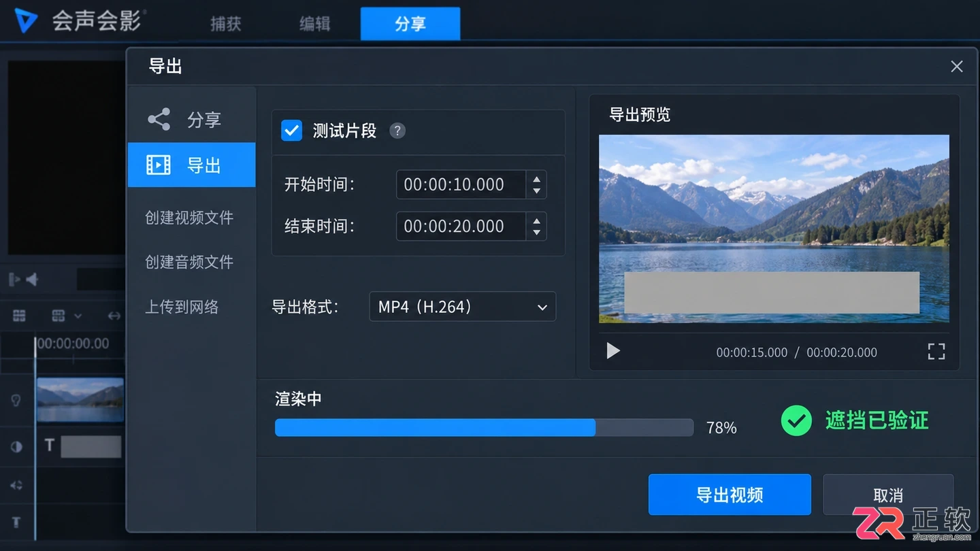The height and width of the screenshot is (551, 980).
Task: Click the 会声会影 app logo
Action: (26, 21)
